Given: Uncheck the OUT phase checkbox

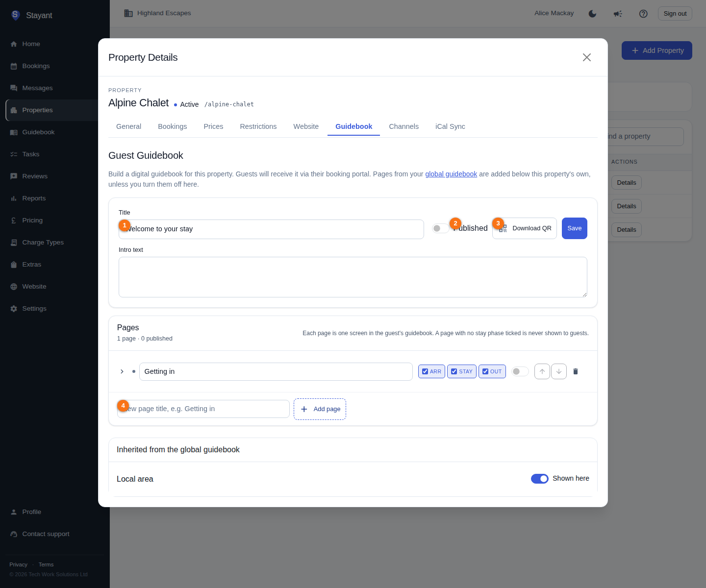Looking at the screenshot, I should (x=485, y=371).
